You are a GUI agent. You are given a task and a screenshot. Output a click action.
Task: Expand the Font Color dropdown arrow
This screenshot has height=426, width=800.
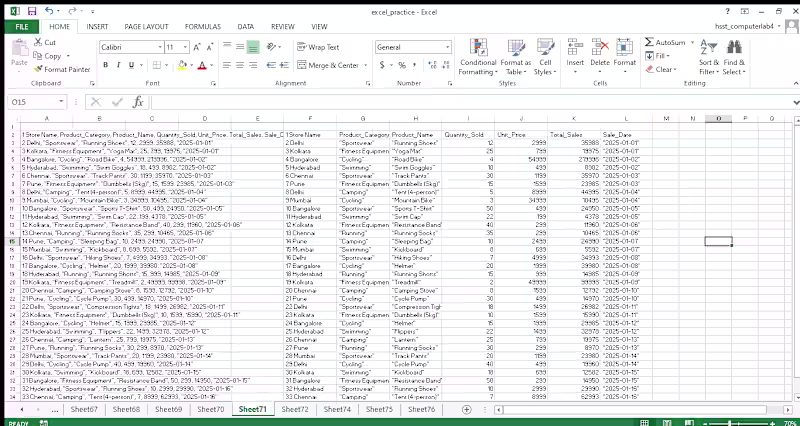[211, 65]
